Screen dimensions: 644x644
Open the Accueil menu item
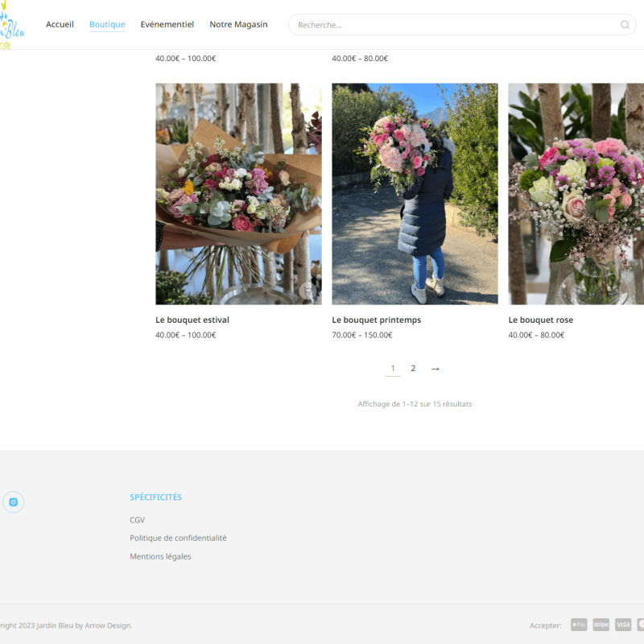tap(60, 24)
